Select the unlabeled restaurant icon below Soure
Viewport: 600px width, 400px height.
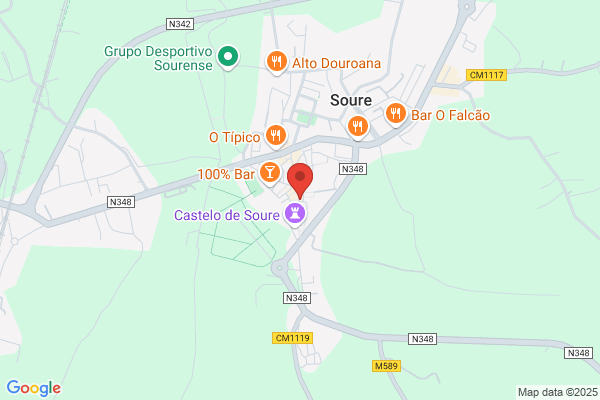click(358, 127)
